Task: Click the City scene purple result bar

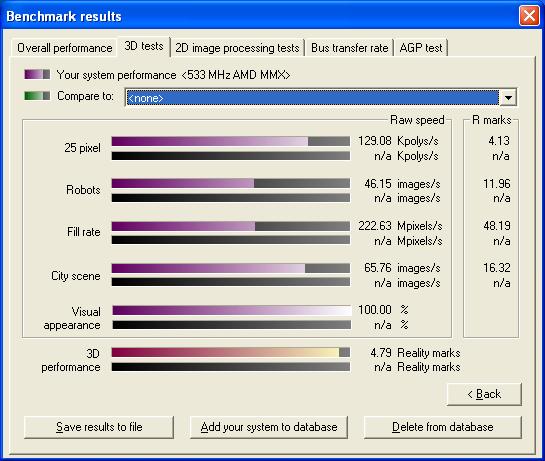Action: pos(231,268)
